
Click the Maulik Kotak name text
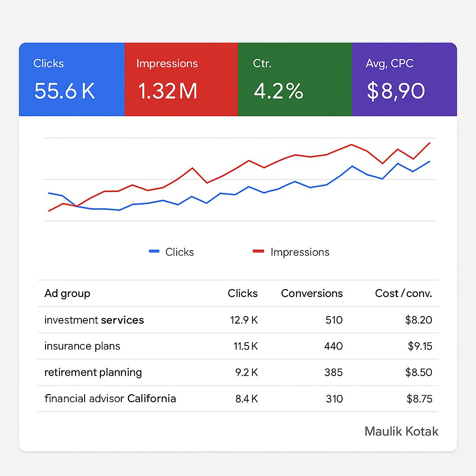[x=401, y=431]
